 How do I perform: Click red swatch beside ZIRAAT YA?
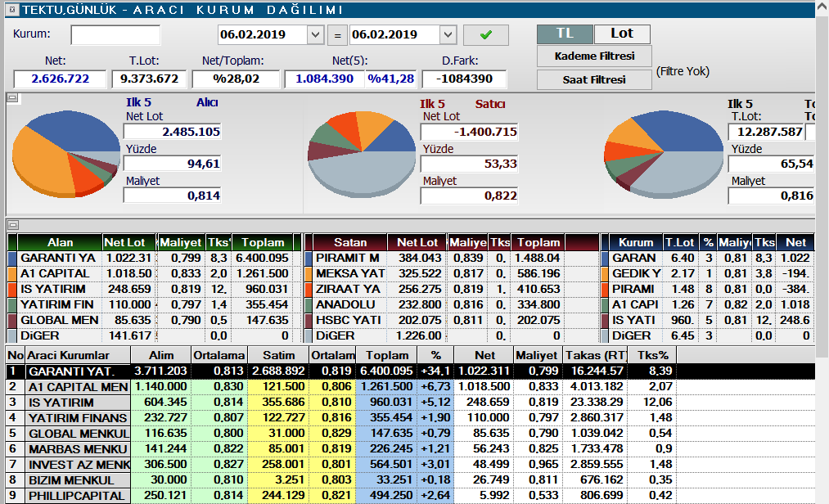(309, 290)
